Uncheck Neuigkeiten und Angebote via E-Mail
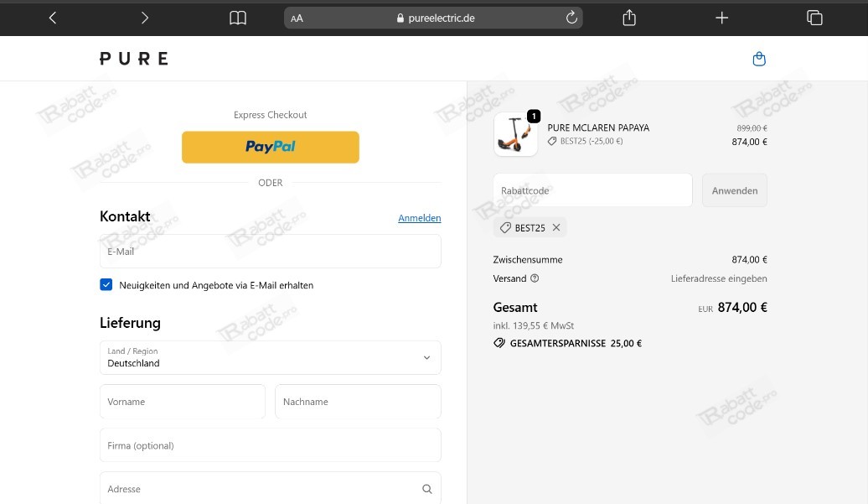This screenshot has width=868, height=504. (x=106, y=285)
